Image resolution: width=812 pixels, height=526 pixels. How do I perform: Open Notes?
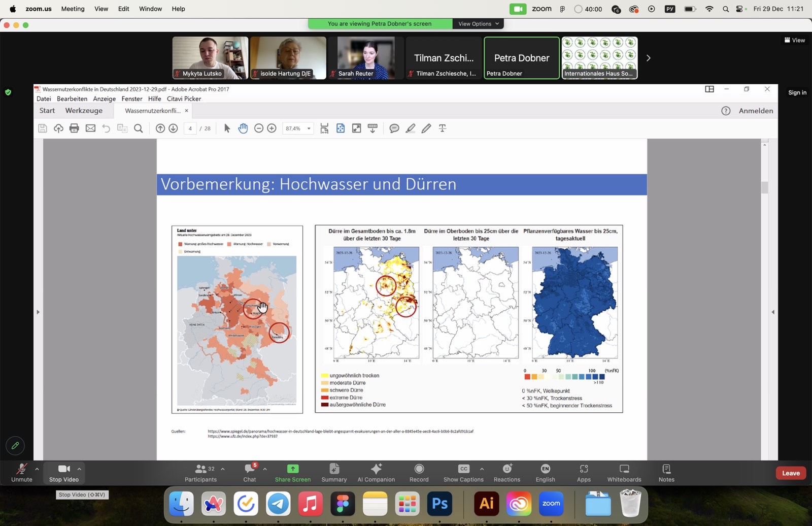point(666,473)
